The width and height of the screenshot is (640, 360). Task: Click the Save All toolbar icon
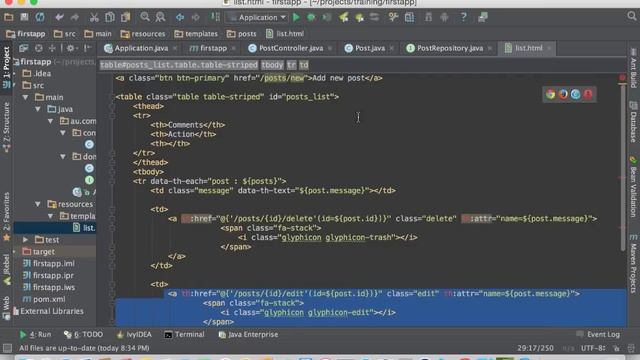click(24, 17)
